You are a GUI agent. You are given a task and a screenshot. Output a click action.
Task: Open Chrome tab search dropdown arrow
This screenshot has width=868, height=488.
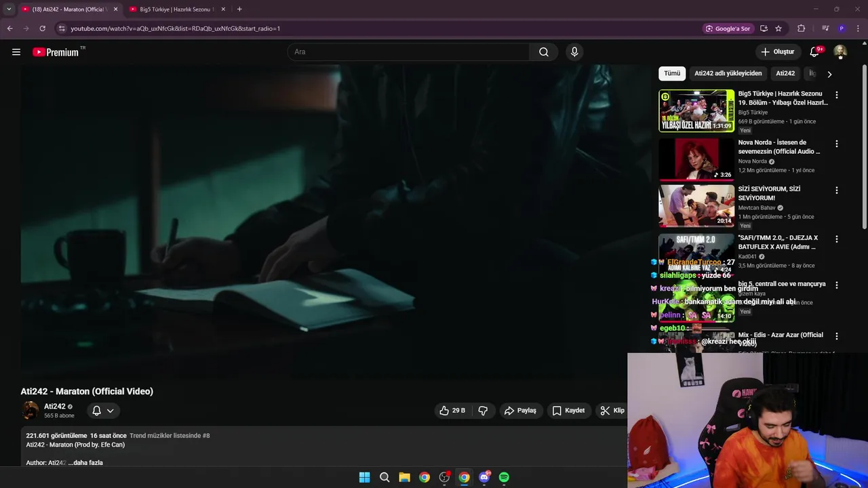(x=9, y=9)
